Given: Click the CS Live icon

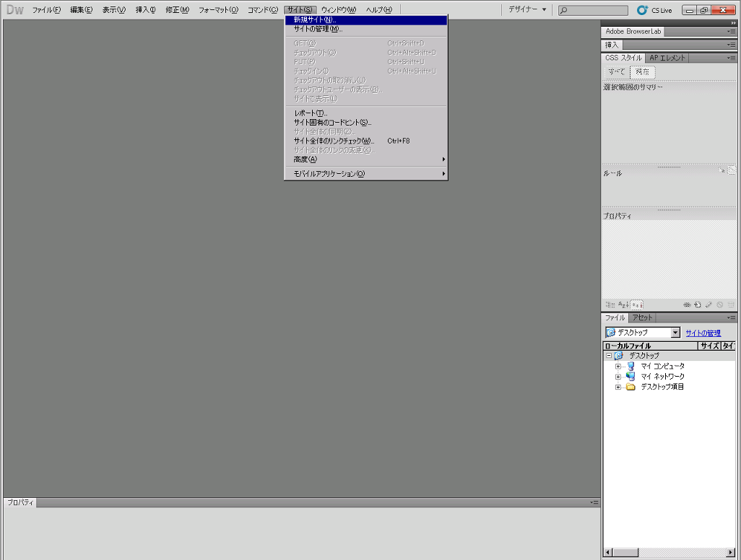Looking at the screenshot, I should pyautogui.click(x=642, y=10).
